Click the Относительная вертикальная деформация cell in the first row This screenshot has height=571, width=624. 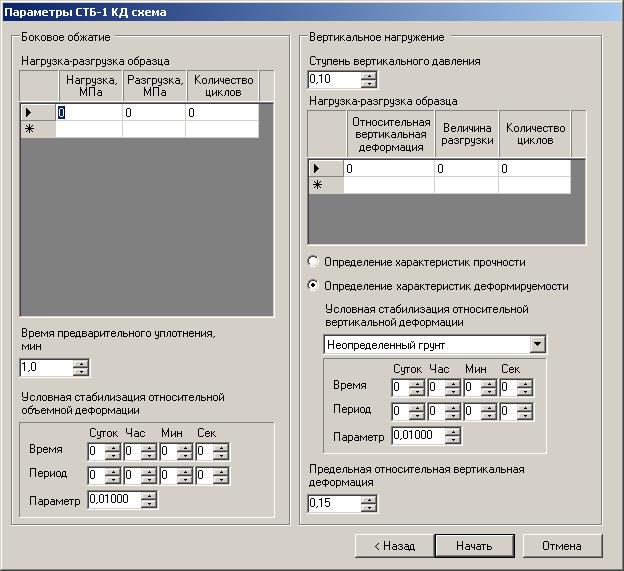pos(389,169)
